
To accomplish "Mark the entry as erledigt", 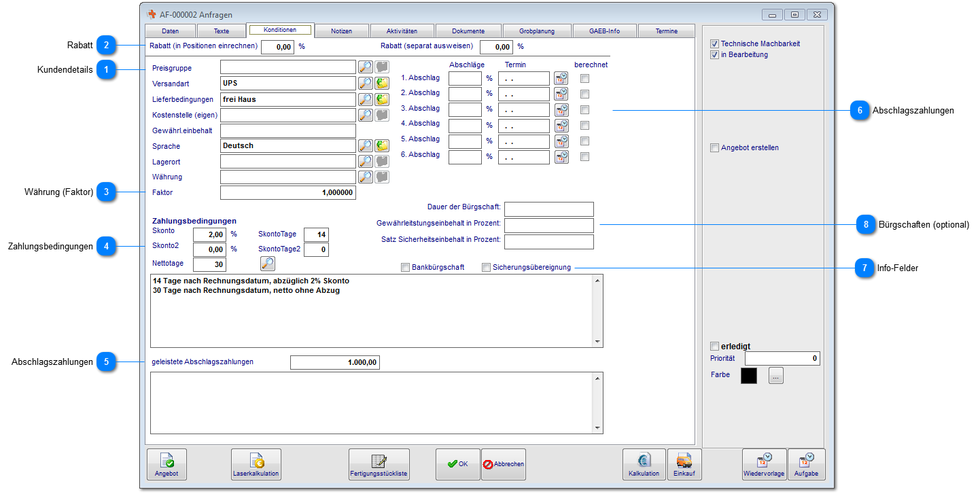I will pos(714,347).
